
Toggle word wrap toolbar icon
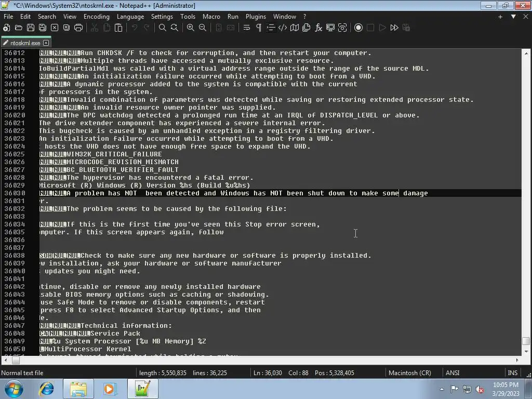(247, 28)
